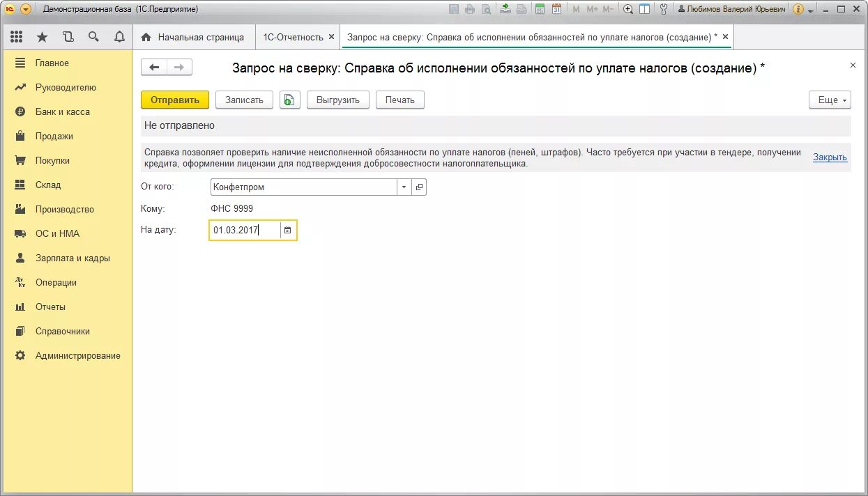The width and height of the screenshot is (868, 496).
Task: Open Руководителю section in sidebar
Action: coord(67,87)
